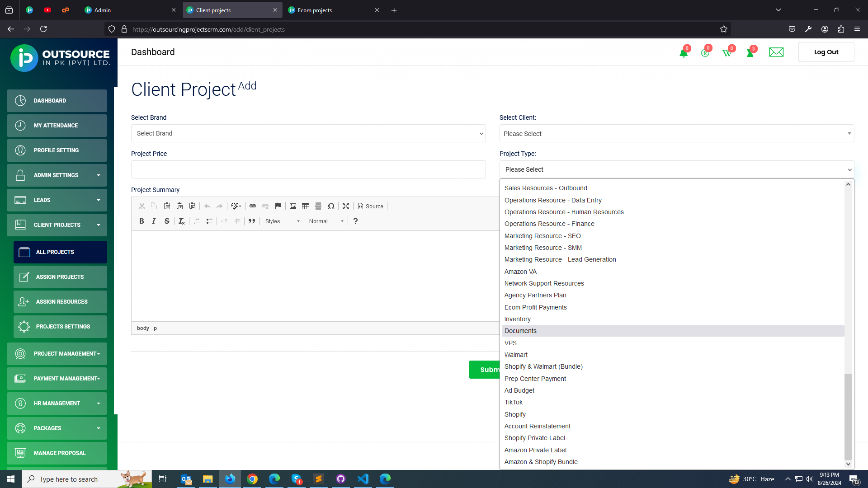The image size is (868, 488).
Task: Click the Remove Format icon
Action: click(x=181, y=221)
